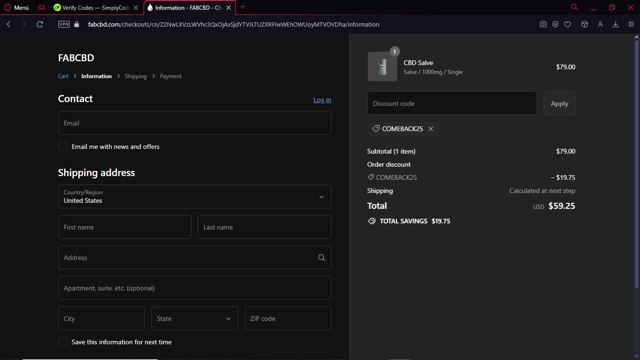Viewport: 640px width, 360px height.
Task: Focus the First name field
Action: pos(125,227)
